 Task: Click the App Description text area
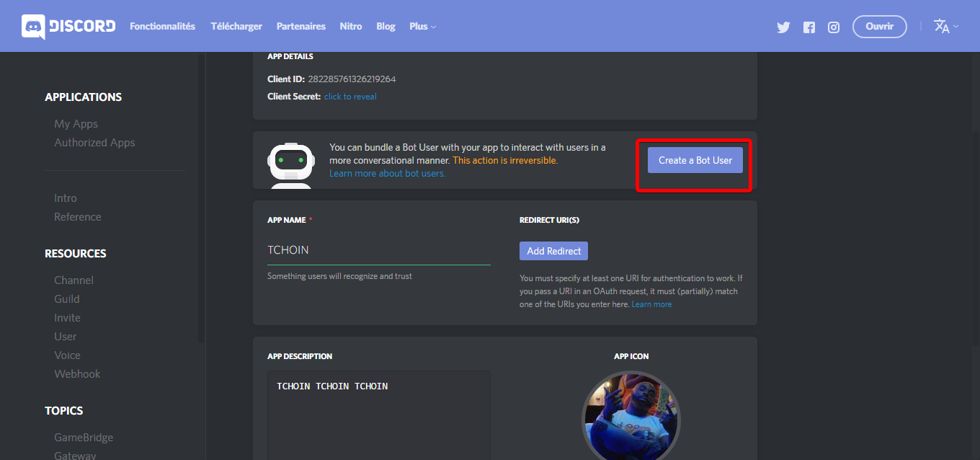click(x=379, y=415)
